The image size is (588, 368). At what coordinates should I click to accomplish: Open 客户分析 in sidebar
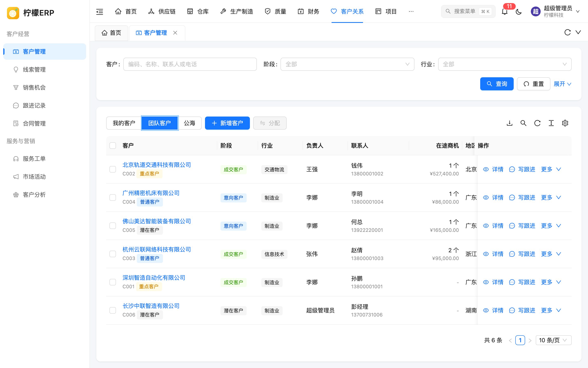(x=45, y=195)
